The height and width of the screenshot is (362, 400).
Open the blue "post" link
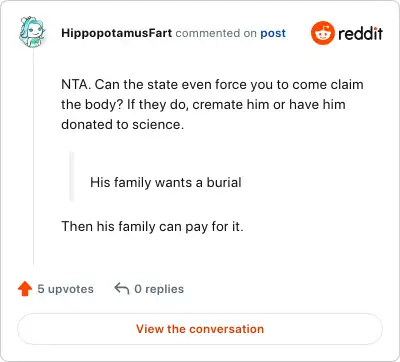click(273, 33)
